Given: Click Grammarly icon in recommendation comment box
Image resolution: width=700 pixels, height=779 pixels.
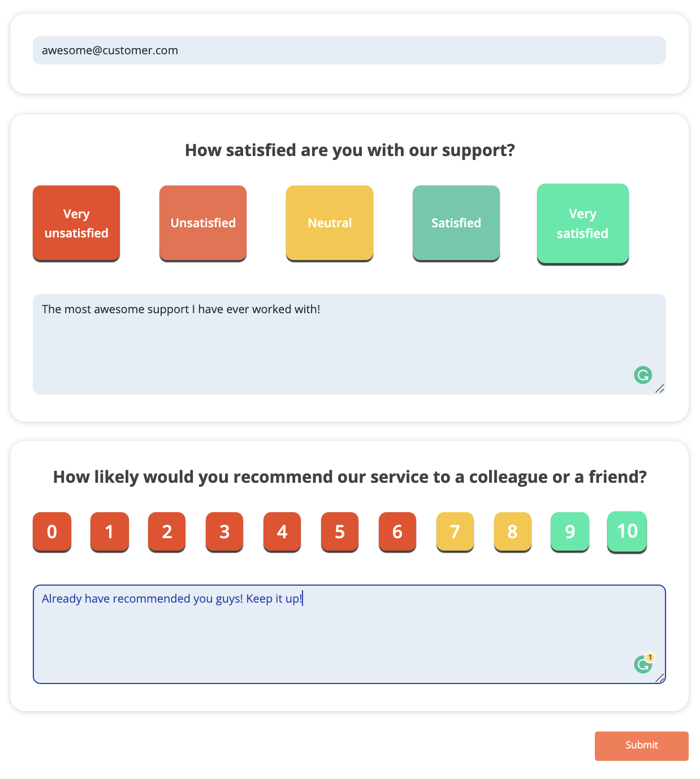Looking at the screenshot, I should (643, 664).
